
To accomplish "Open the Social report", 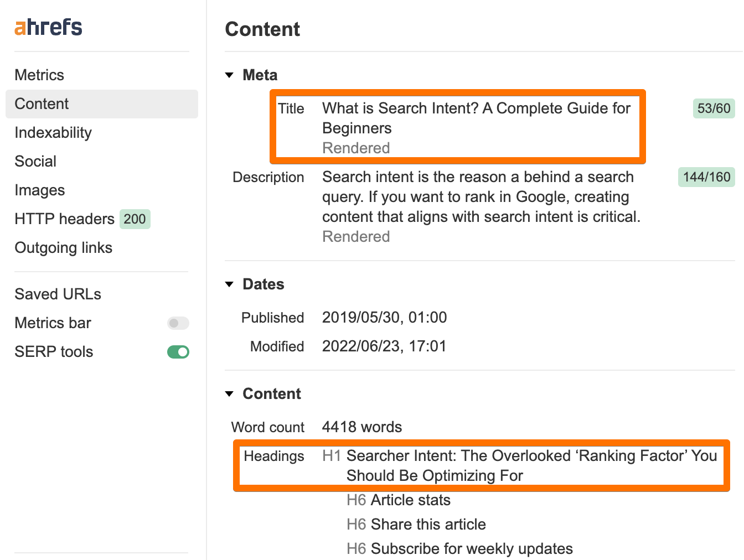I will [35, 161].
